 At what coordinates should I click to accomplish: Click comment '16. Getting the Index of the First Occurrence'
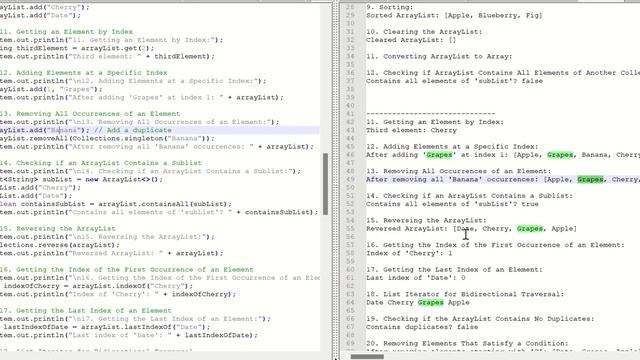click(x=127, y=269)
